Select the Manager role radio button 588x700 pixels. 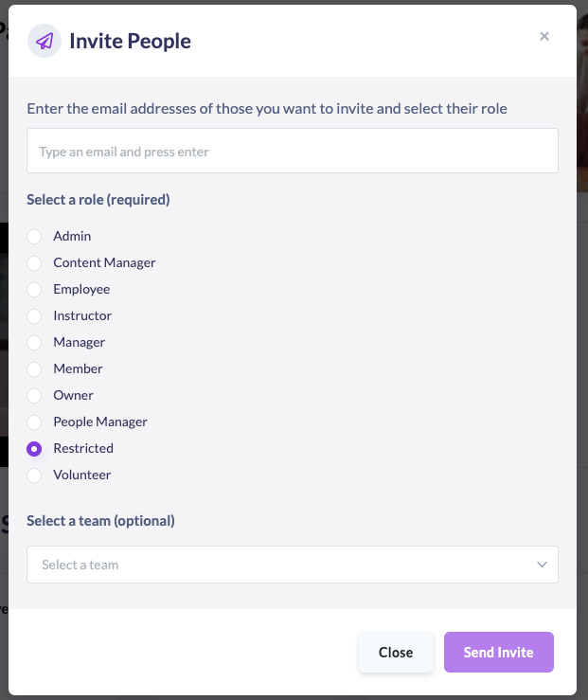34,342
